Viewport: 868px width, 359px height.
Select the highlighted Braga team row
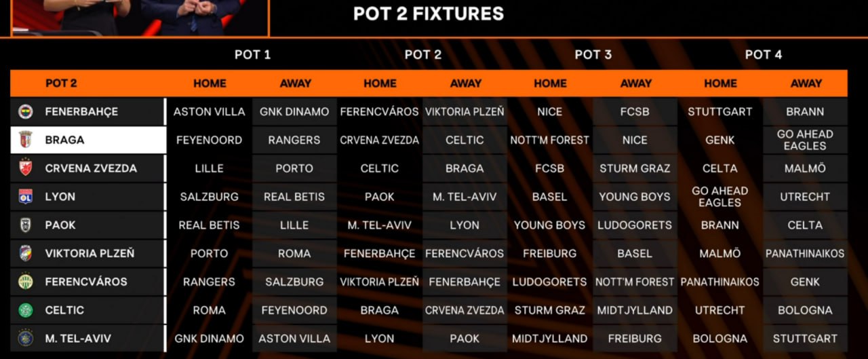tap(88, 140)
